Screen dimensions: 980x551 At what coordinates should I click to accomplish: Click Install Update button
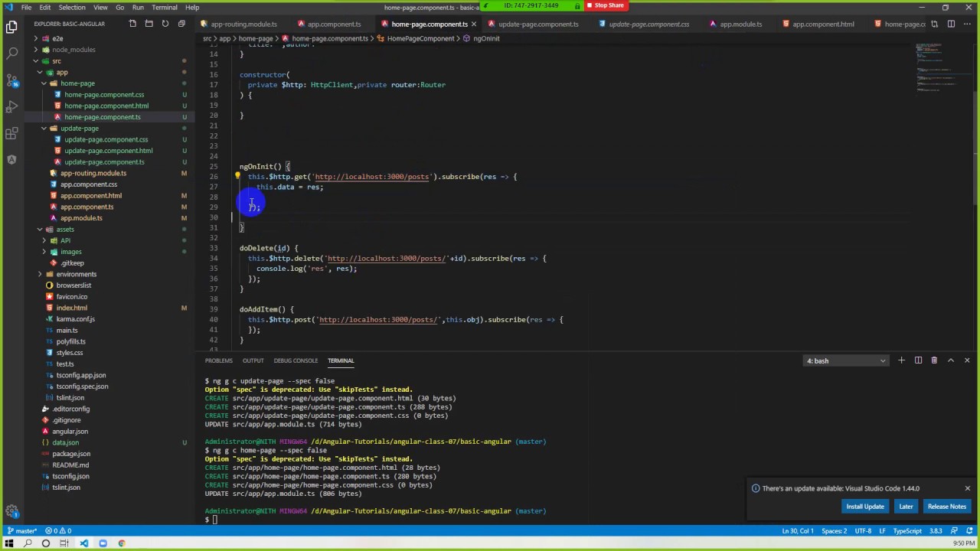click(864, 507)
